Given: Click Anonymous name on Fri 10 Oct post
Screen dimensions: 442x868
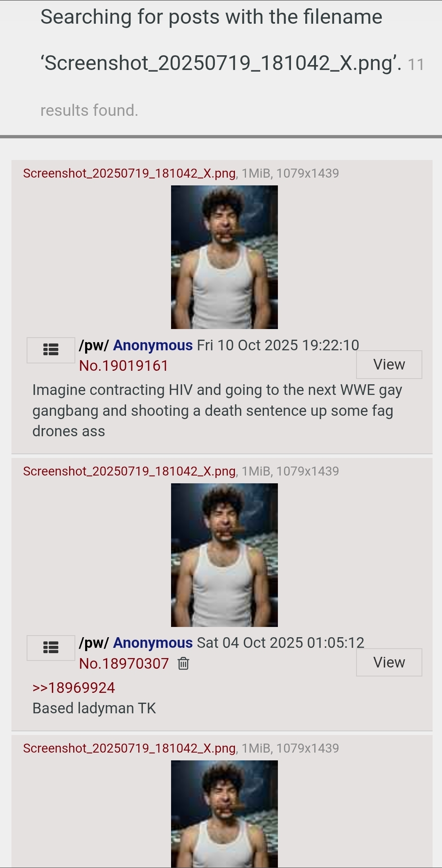Looking at the screenshot, I should pos(153,345).
